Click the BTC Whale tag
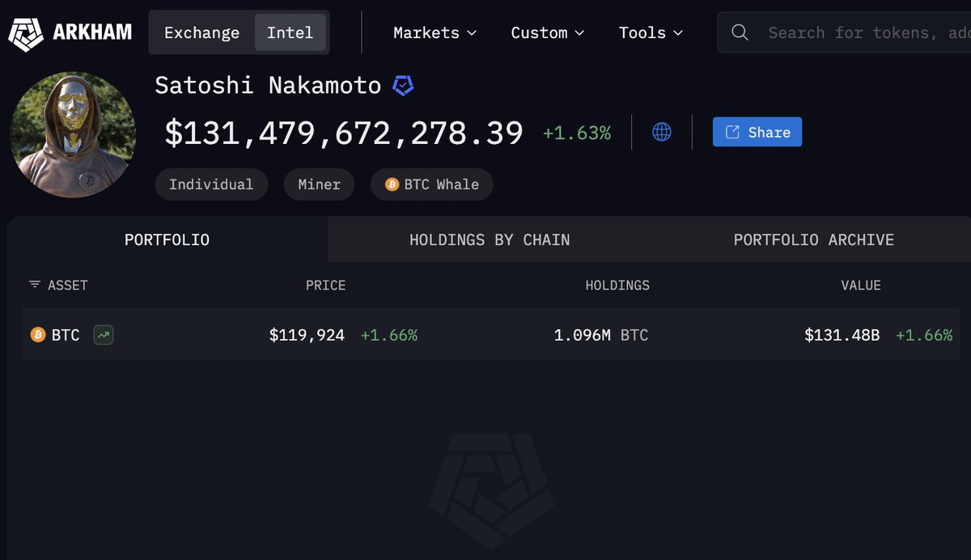 432,185
